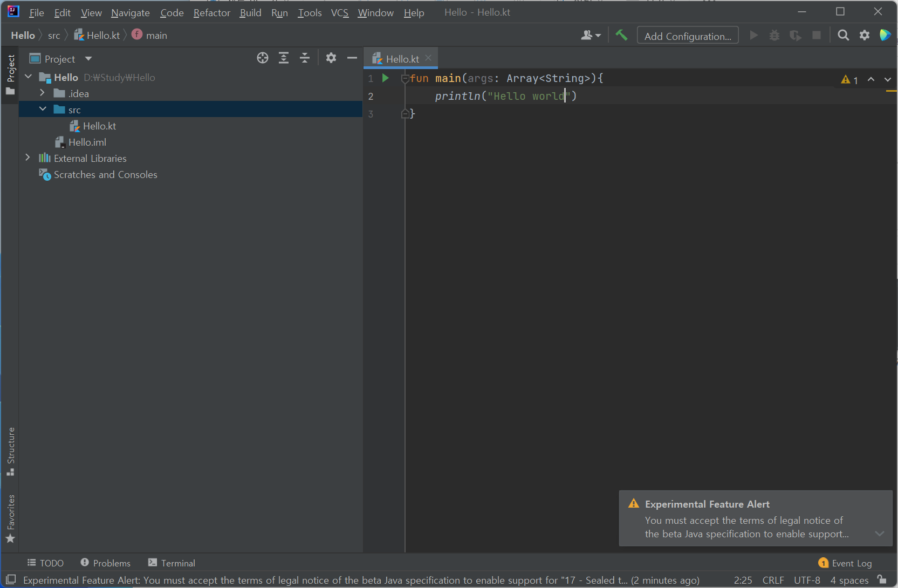Open the Terminal tab
The height and width of the screenshot is (588, 898).
pyautogui.click(x=172, y=563)
